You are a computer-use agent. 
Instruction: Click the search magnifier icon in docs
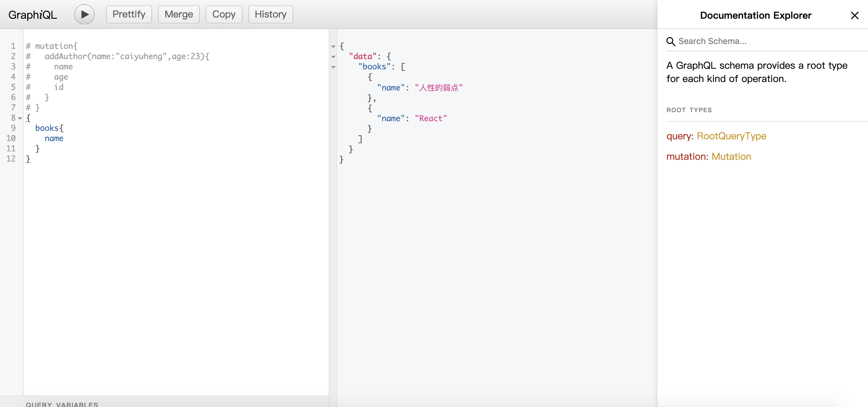coord(670,41)
